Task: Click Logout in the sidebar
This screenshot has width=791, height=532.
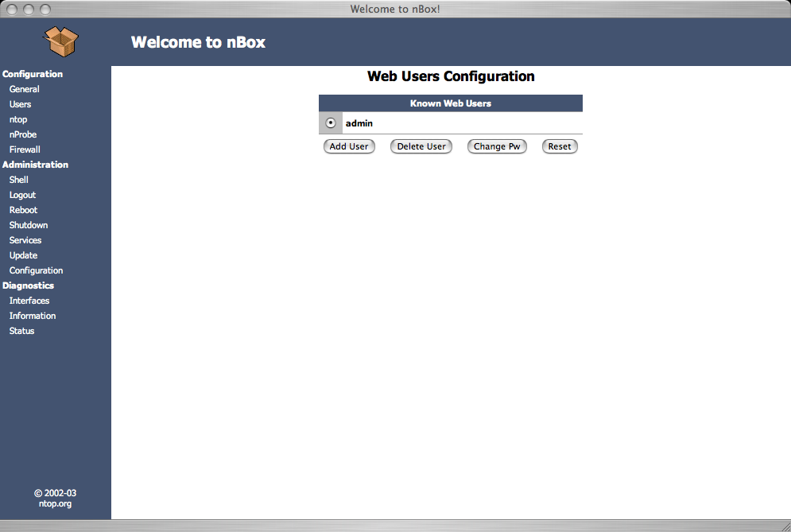Action: (x=22, y=195)
